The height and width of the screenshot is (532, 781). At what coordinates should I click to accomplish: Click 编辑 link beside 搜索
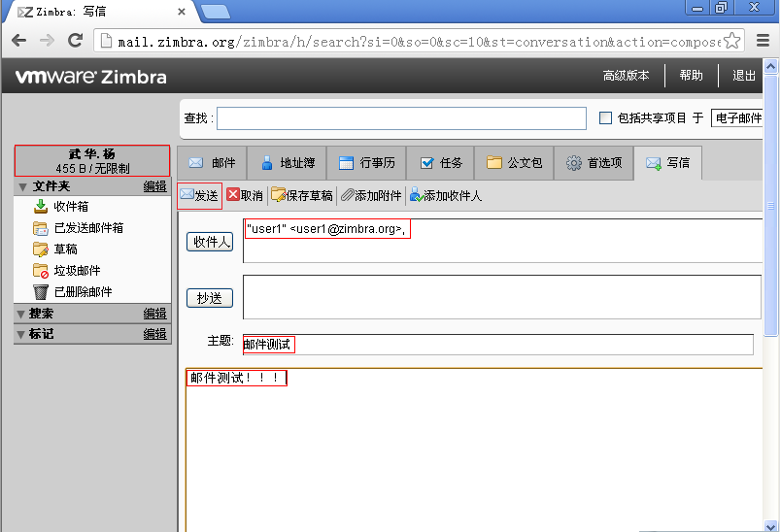pyautogui.click(x=154, y=314)
